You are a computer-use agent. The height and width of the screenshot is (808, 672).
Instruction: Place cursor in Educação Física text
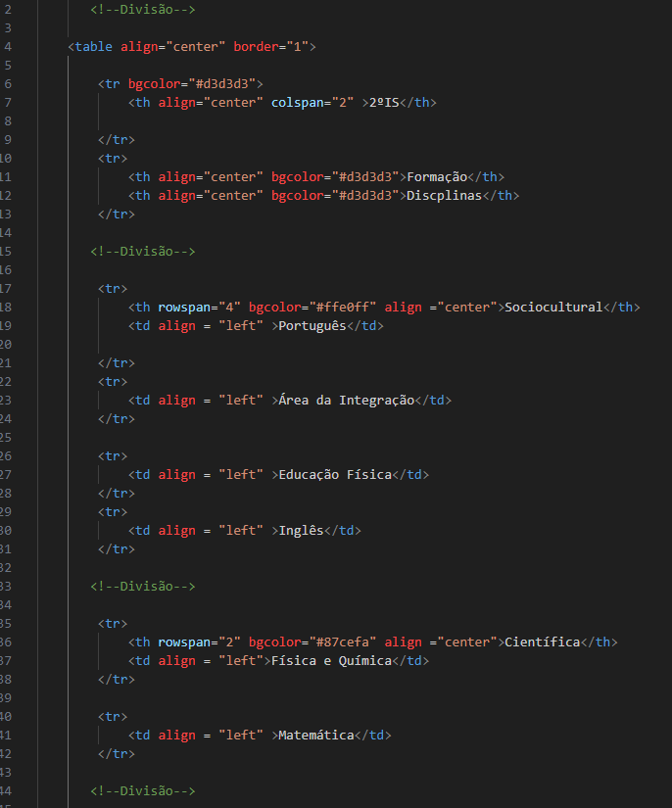pos(335,475)
